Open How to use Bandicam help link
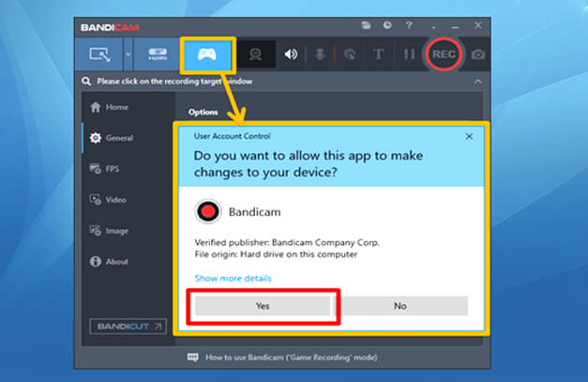588x382 pixels. [291, 358]
